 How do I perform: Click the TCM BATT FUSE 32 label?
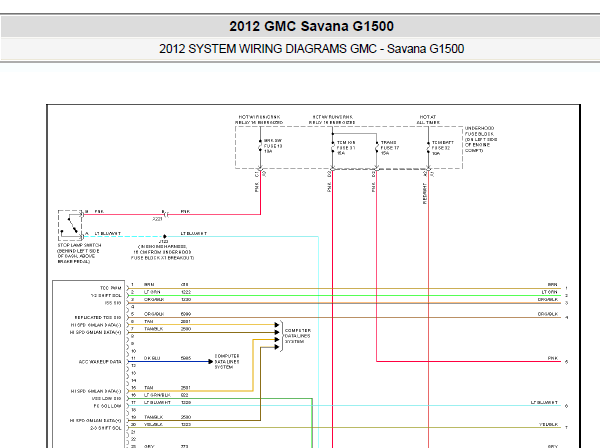pyautogui.click(x=443, y=148)
